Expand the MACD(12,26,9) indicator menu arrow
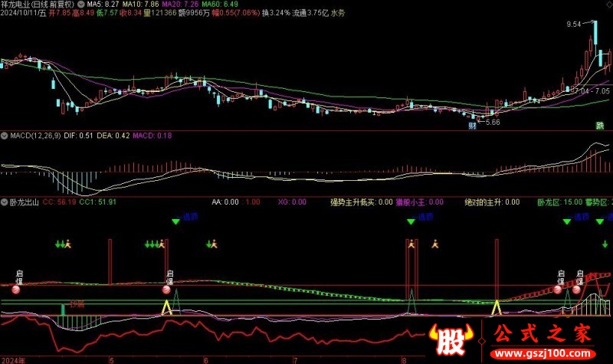The image size is (613, 364). click(x=5, y=136)
